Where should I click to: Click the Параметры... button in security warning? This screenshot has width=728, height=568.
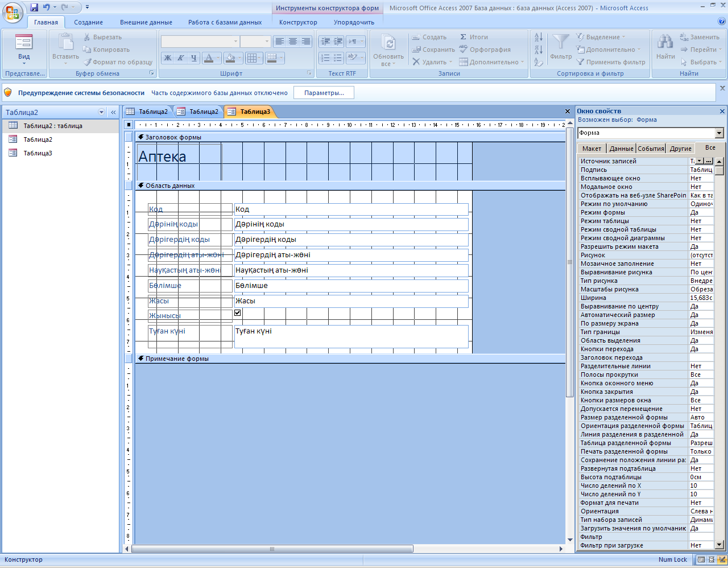[324, 93]
